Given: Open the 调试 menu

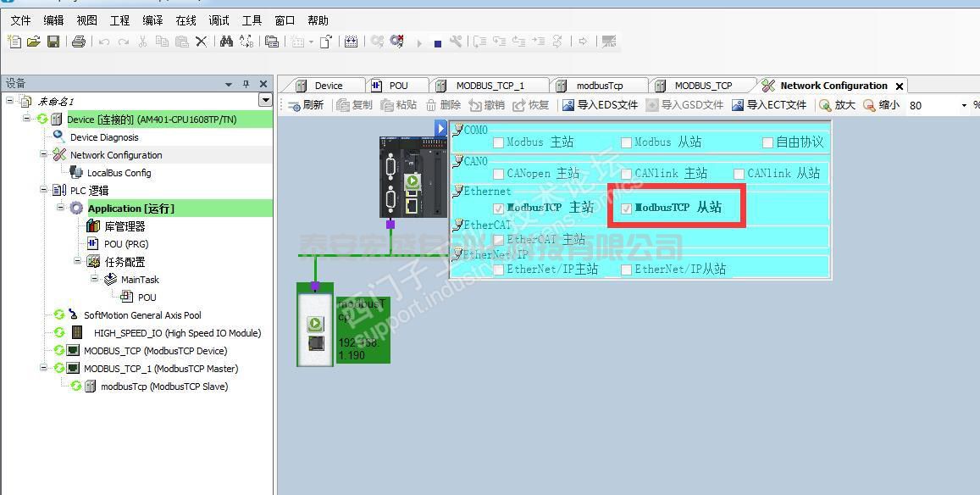Looking at the screenshot, I should pyautogui.click(x=219, y=20).
